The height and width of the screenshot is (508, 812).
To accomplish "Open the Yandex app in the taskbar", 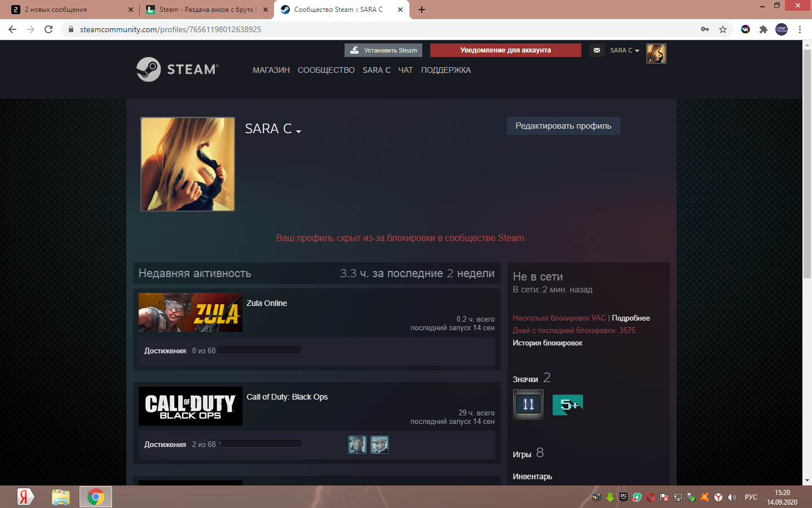I will [x=25, y=497].
